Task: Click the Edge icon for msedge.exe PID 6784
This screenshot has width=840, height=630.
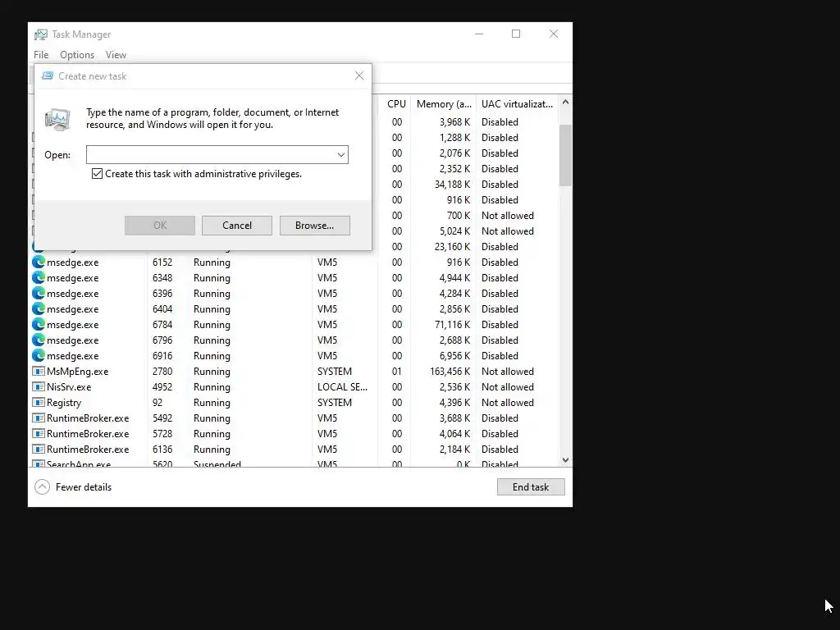Action: tap(38, 324)
